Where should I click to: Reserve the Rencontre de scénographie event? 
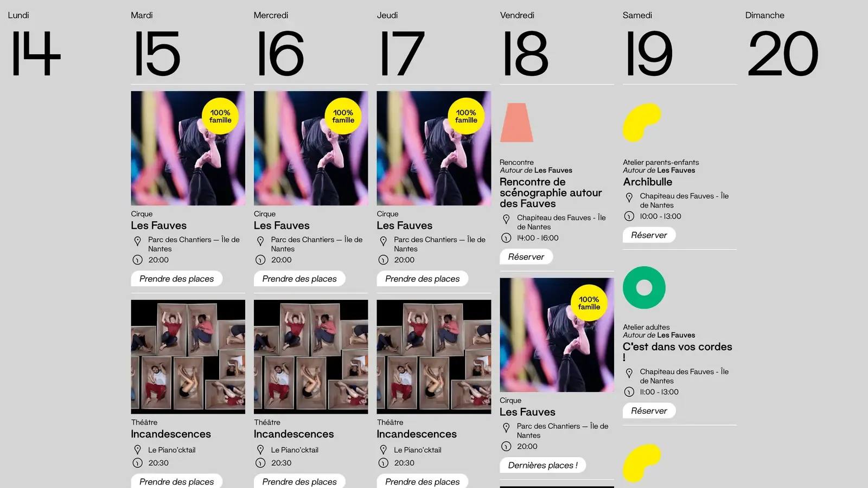526,257
